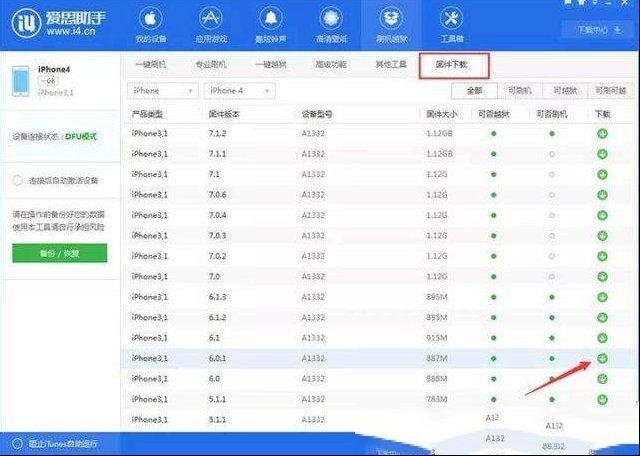Click the 备份 / 恢复 button
This screenshot has width=640, height=456.
(x=60, y=253)
